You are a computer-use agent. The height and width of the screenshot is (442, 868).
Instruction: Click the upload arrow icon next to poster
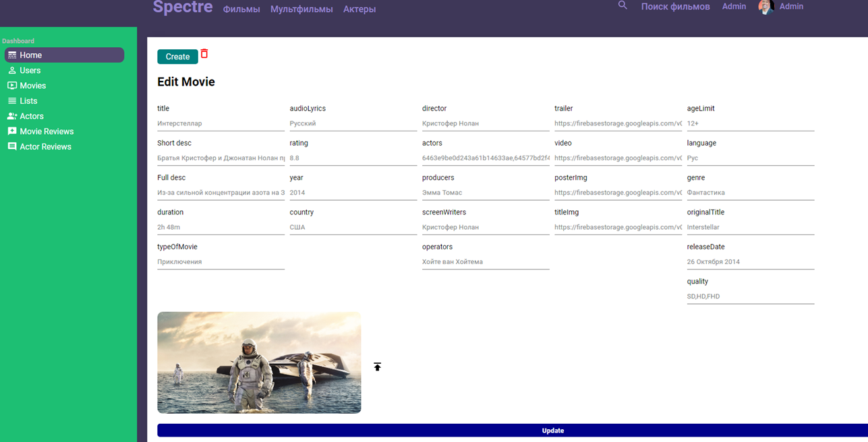[377, 367]
